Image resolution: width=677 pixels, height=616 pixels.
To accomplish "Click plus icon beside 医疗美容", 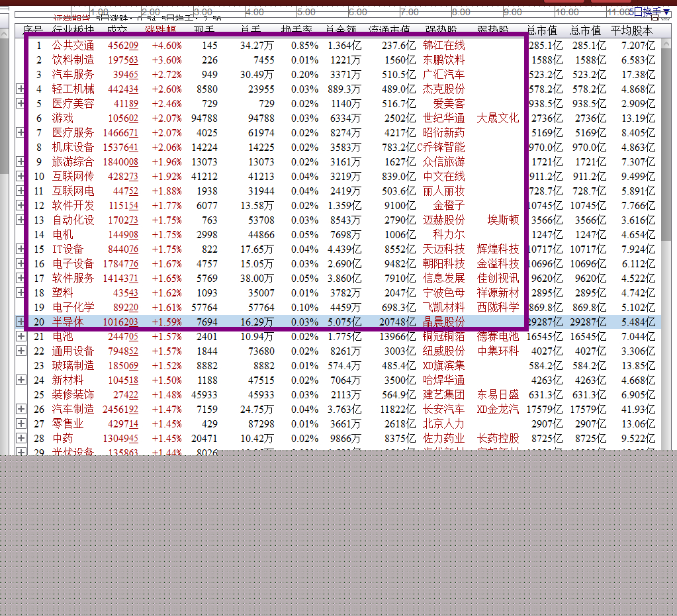I will point(21,103).
